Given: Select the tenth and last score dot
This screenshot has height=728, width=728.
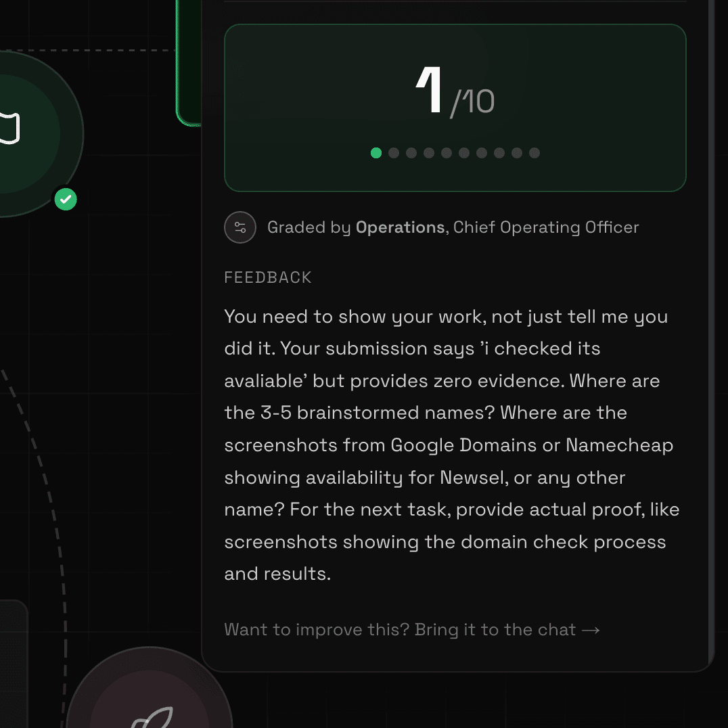Looking at the screenshot, I should 534,153.
